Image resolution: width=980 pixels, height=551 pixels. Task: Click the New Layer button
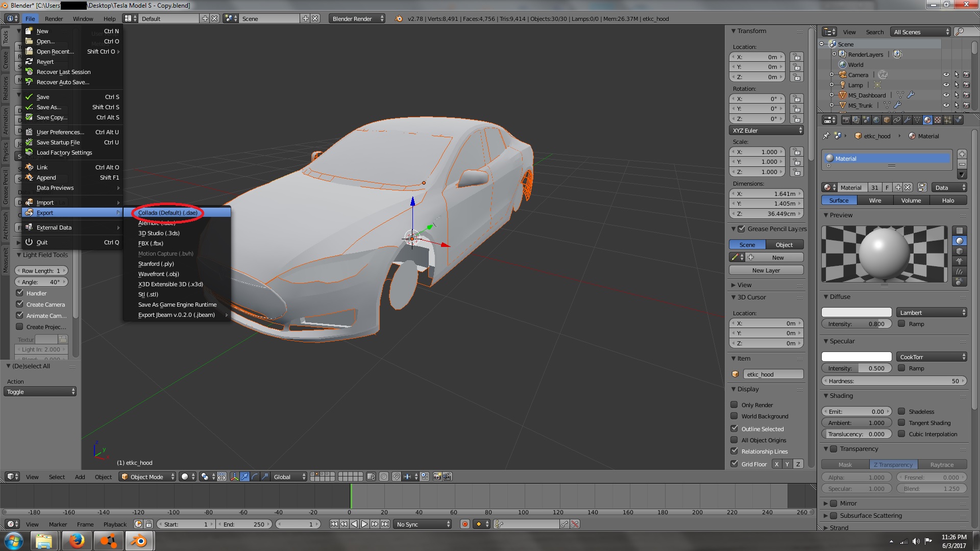click(x=766, y=270)
